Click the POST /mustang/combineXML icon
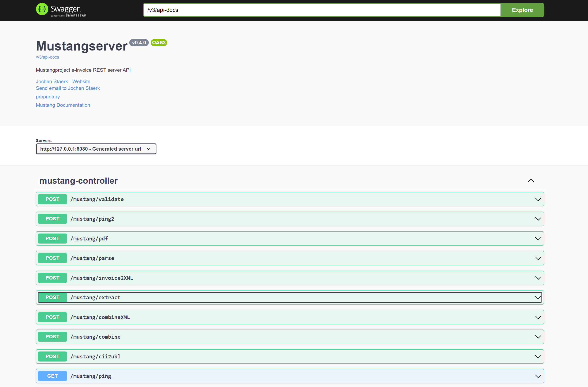 (538, 317)
